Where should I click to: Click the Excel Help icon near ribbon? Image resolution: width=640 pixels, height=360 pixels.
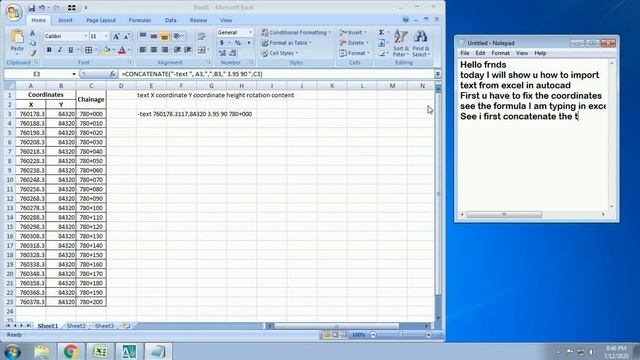pos(405,20)
